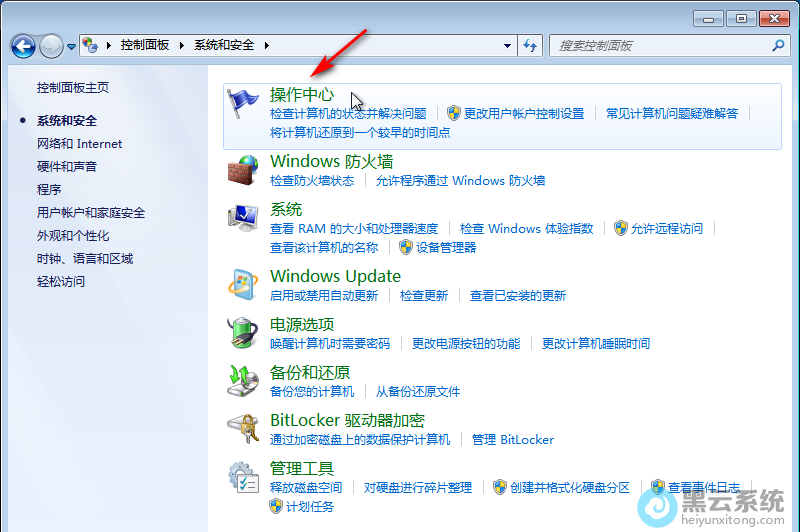Expand the arrow after 控制面板 breadcrumb

[182, 46]
